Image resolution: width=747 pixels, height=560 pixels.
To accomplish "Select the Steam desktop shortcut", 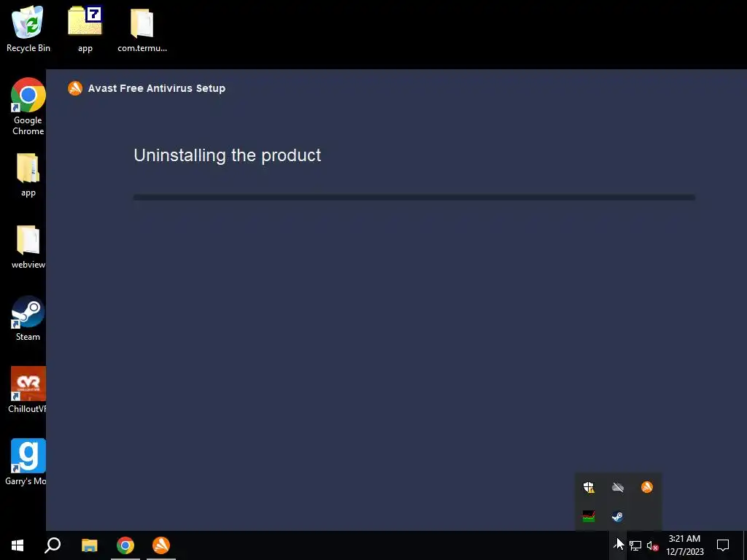I will click(x=28, y=318).
